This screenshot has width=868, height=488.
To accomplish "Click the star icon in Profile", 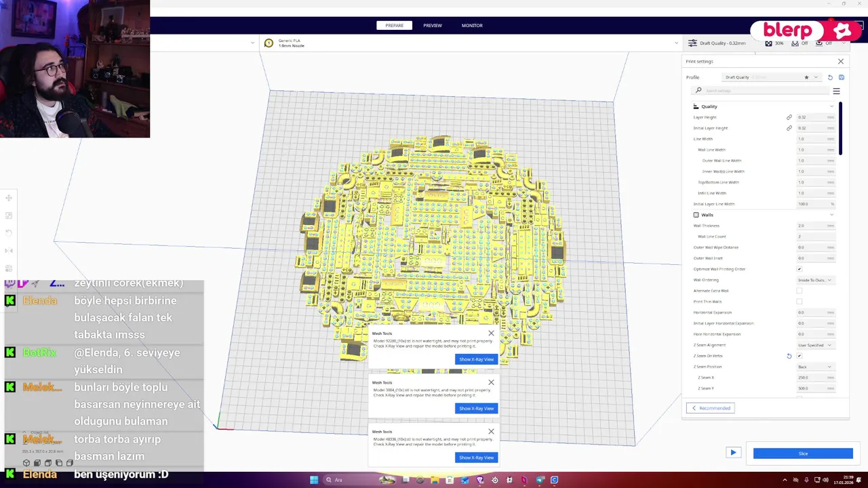I will (806, 77).
